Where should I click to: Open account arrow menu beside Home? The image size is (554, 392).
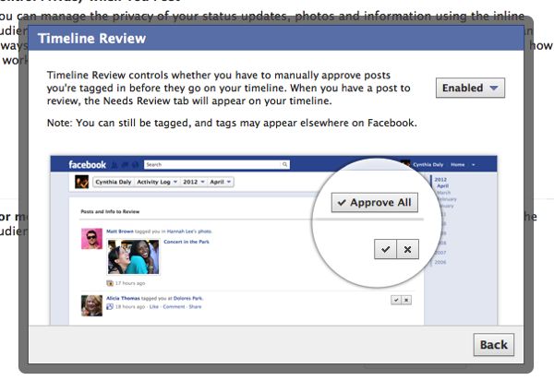click(474, 165)
